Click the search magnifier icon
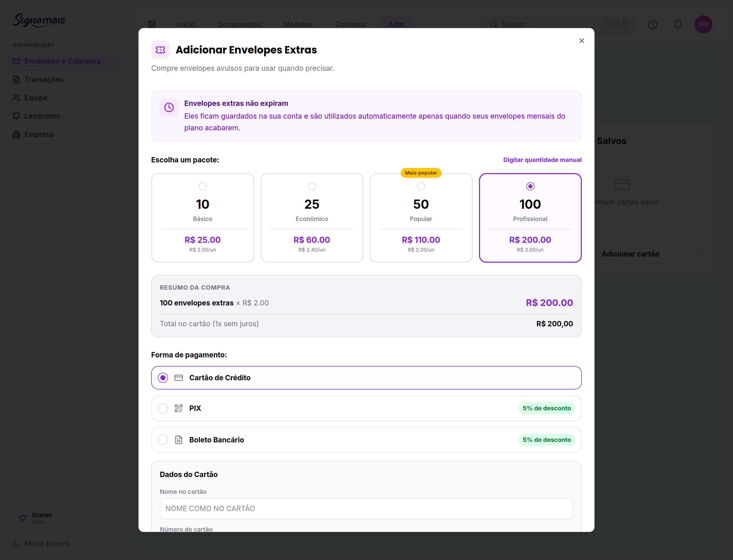This screenshot has height=560, width=733. pos(494,24)
